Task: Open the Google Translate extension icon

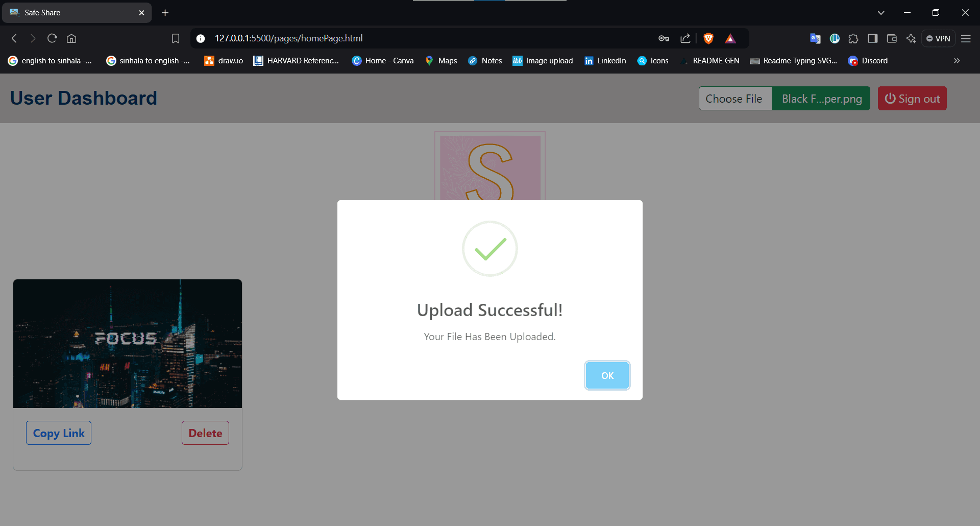Action: click(x=815, y=38)
